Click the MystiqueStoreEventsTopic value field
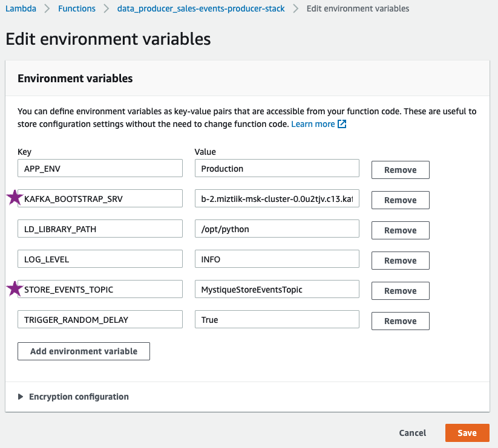The image size is (498, 448). 277,290
